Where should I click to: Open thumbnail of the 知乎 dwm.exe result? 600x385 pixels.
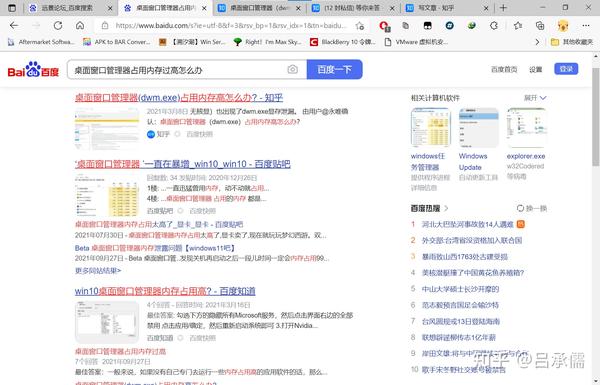point(107,129)
